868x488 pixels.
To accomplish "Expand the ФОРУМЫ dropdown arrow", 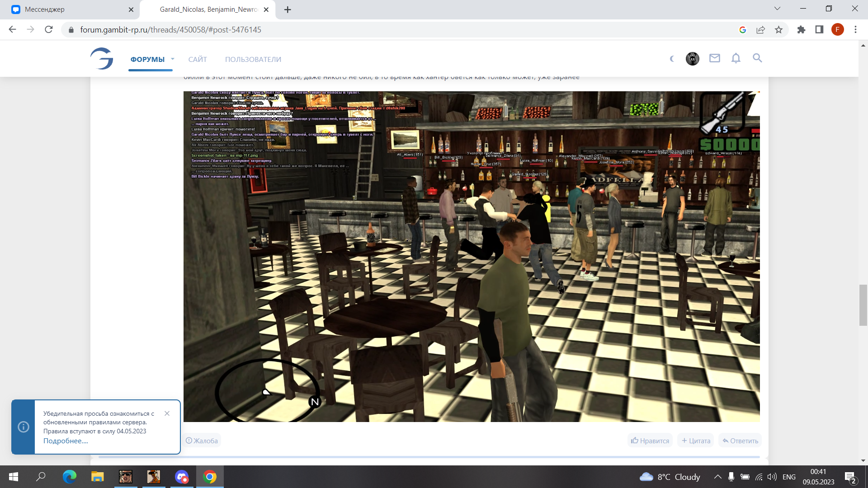I will 173,59.
